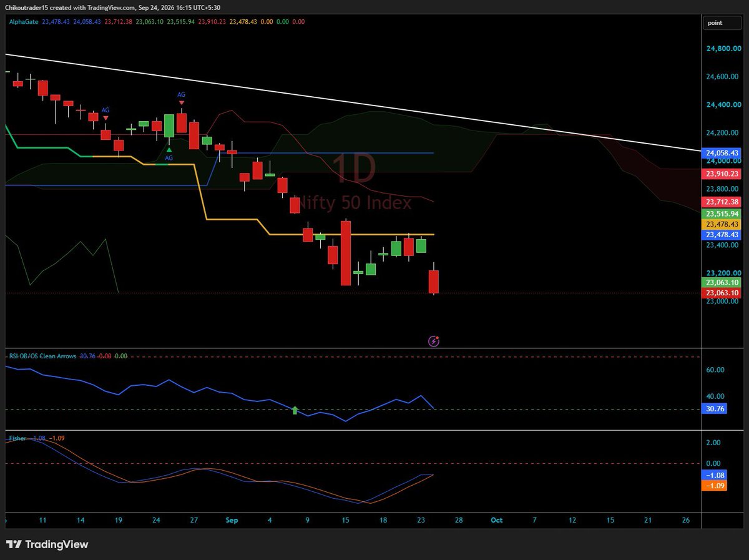Viewport: 749px width, 560px height.
Task: Click the 24,400.00 price scale tick
Action: click(723, 105)
